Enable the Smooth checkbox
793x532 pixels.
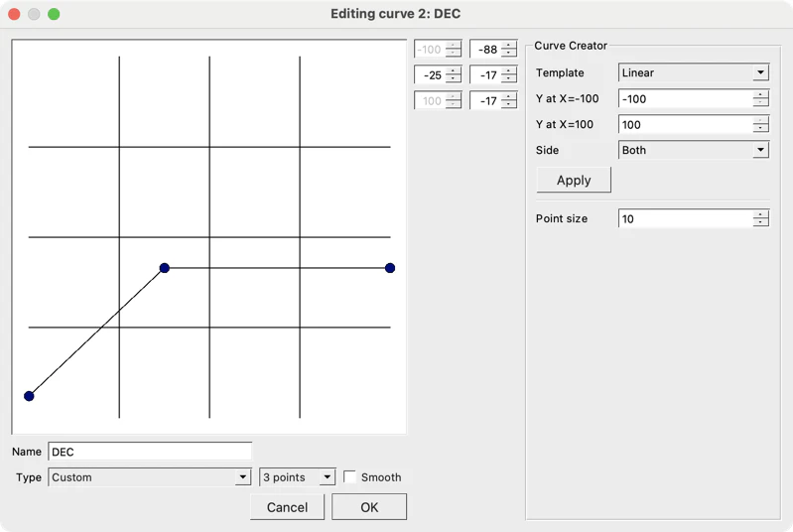pyautogui.click(x=350, y=477)
